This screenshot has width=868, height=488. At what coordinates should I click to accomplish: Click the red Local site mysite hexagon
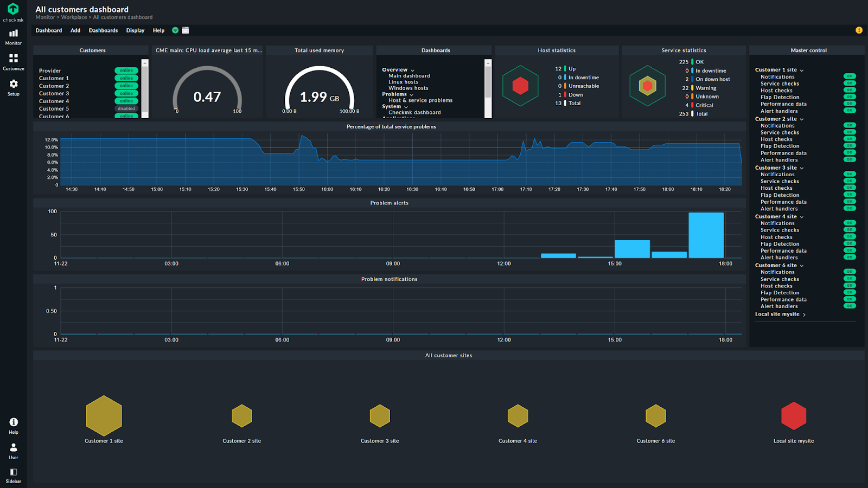tap(793, 416)
